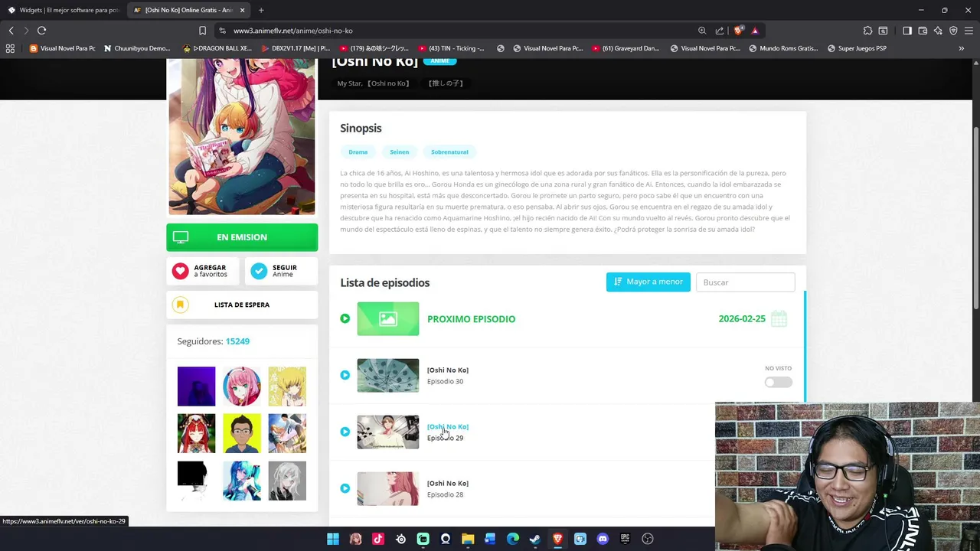The image size is (980, 551).
Task: Click the browser address bar URL
Action: coord(292,31)
